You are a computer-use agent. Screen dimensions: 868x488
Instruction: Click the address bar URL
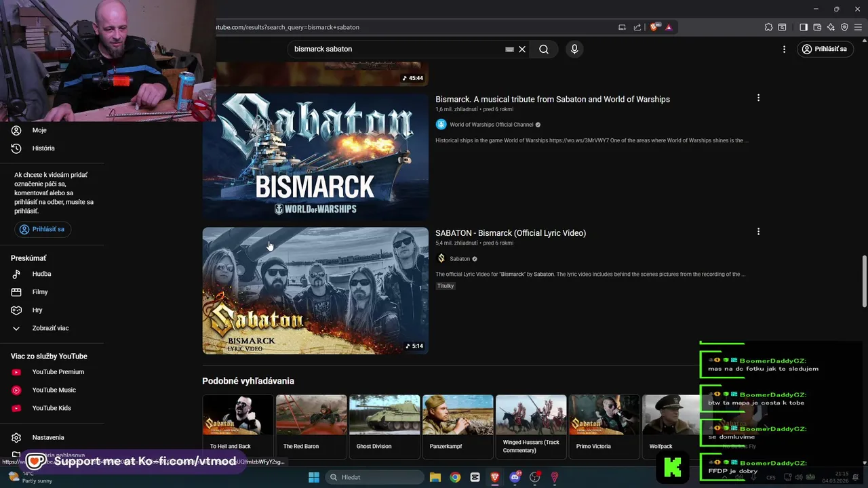(288, 27)
